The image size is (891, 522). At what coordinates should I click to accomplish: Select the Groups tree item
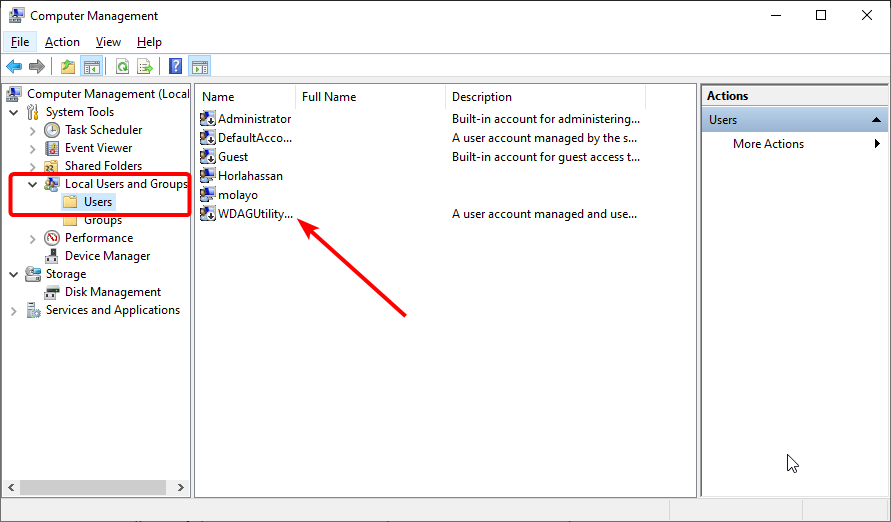pos(103,220)
